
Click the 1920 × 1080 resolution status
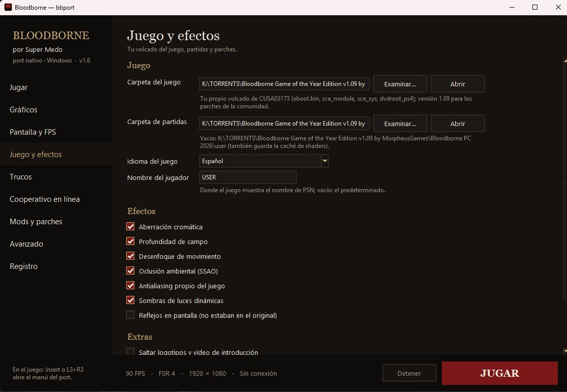coord(208,374)
